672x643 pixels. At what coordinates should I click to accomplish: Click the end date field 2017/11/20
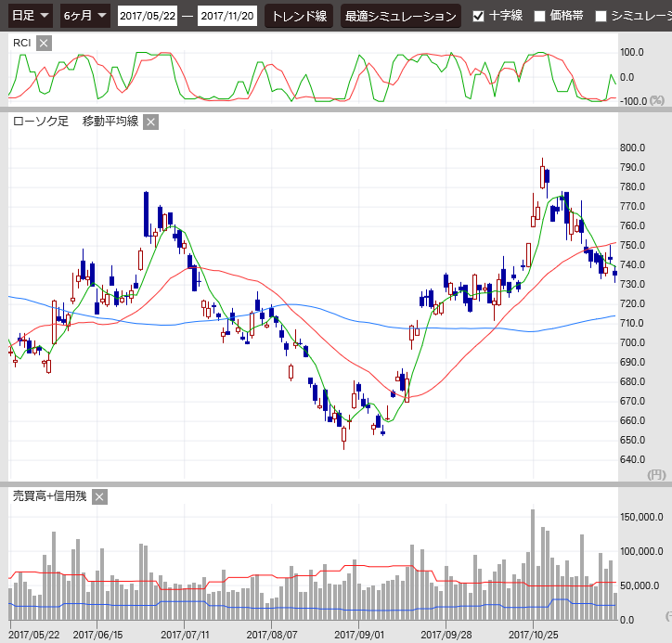228,16
